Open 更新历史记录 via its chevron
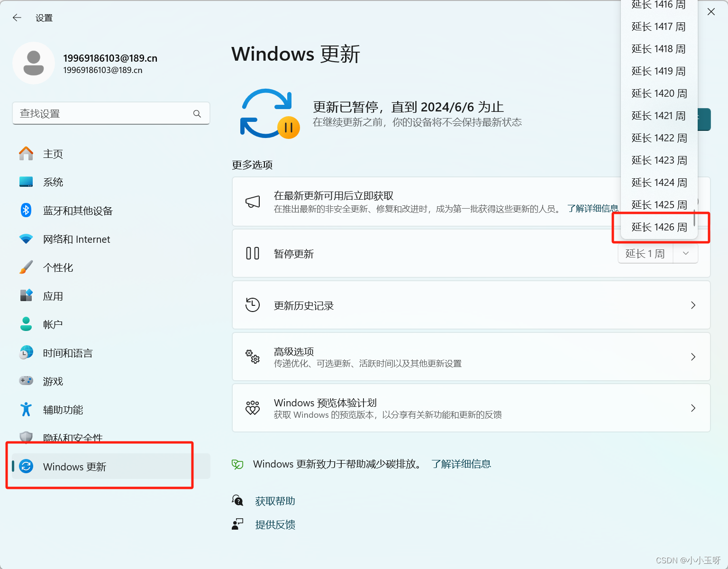Screen dimensions: 728x569 click(693, 305)
